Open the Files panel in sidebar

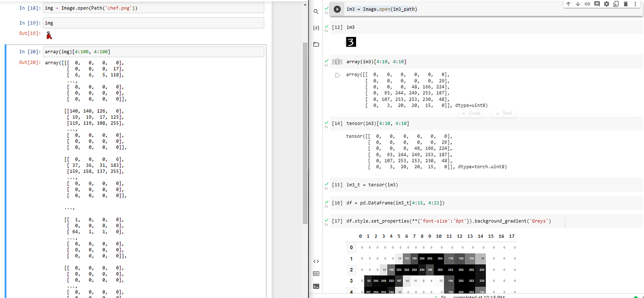[316, 44]
